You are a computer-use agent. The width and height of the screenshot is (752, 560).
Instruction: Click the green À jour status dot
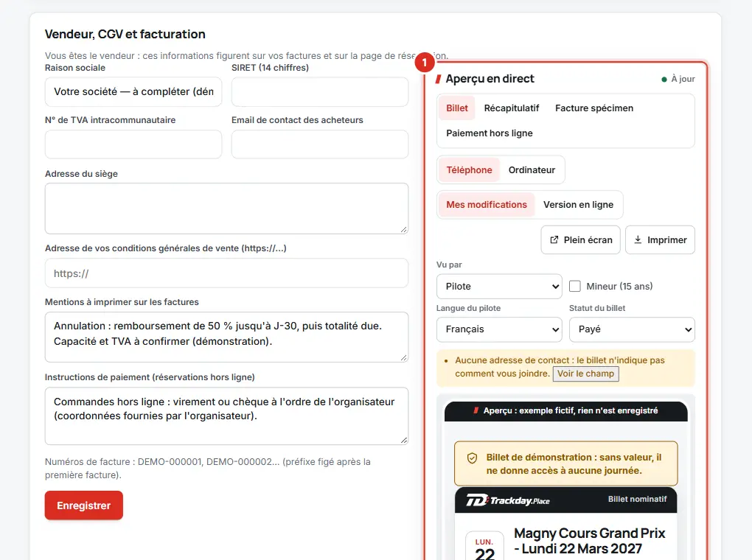click(x=664, y=79)
